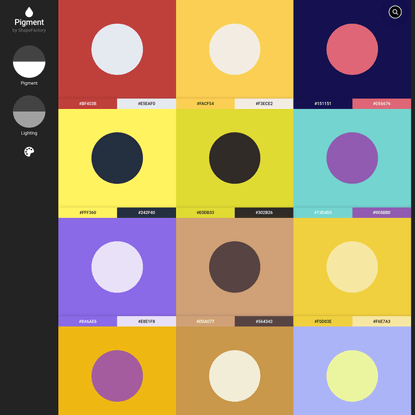Copy the #F3ECE2 cream swatch
The height and width of the screenshot is (415, 415).
pos(264,104)
